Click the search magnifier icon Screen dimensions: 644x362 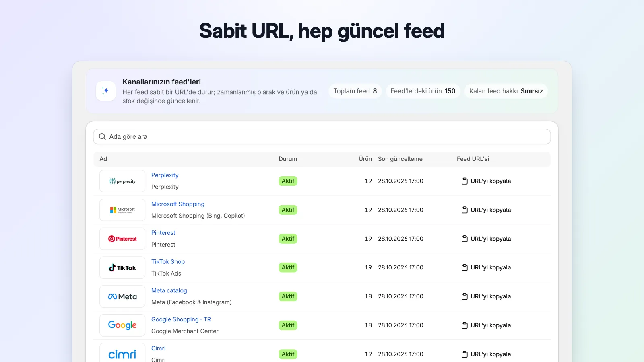[102, 137]
